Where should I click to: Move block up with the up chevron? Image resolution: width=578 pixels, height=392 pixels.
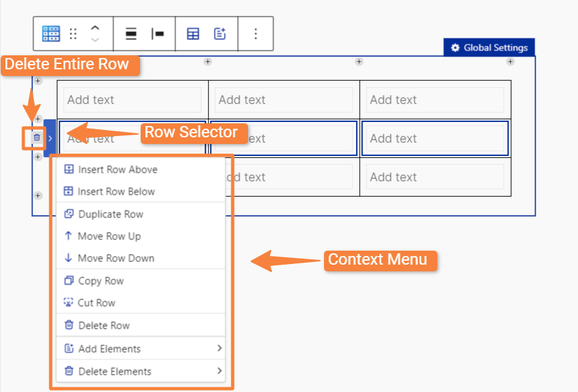(x=95, y=28)
